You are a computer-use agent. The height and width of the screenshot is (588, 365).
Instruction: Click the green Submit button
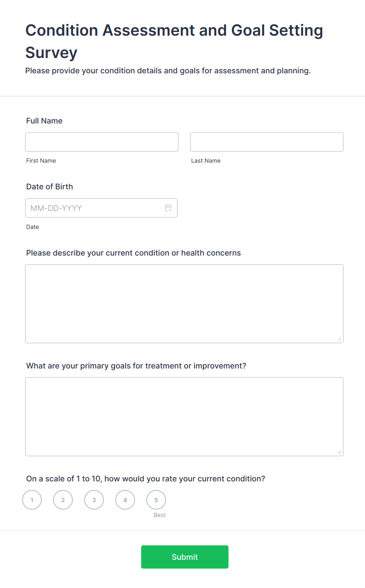pos(185,557)
